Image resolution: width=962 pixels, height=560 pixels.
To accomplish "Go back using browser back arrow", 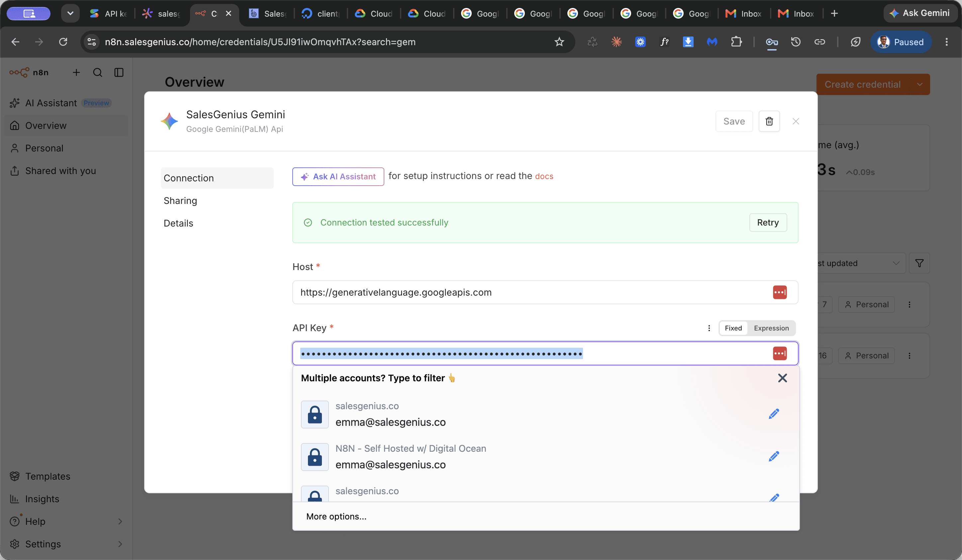I will 15,42.
